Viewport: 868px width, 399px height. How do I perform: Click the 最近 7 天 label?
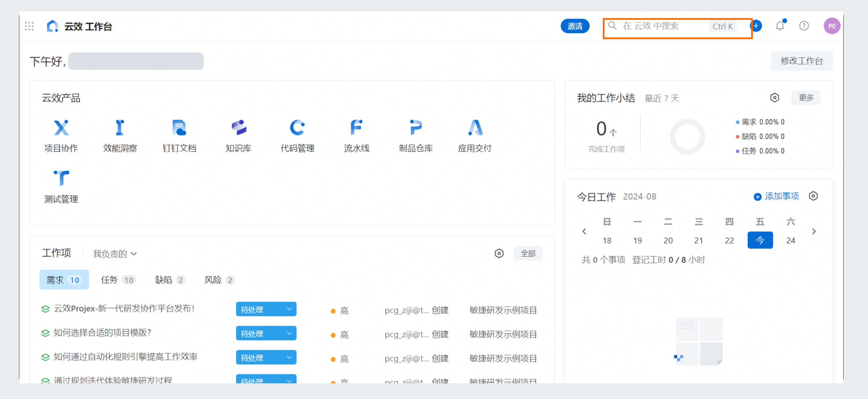pos(662,99)
